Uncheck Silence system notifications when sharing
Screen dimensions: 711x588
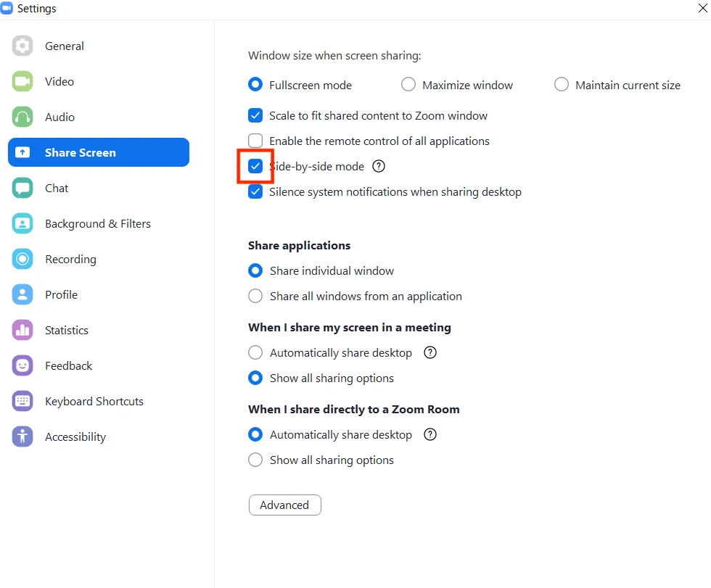255,191
